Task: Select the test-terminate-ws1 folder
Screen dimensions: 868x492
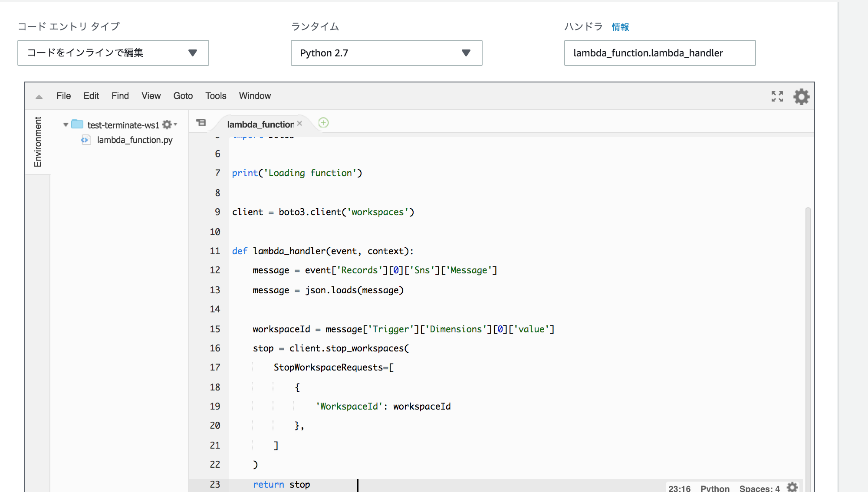Action: [x=123, y=125]
